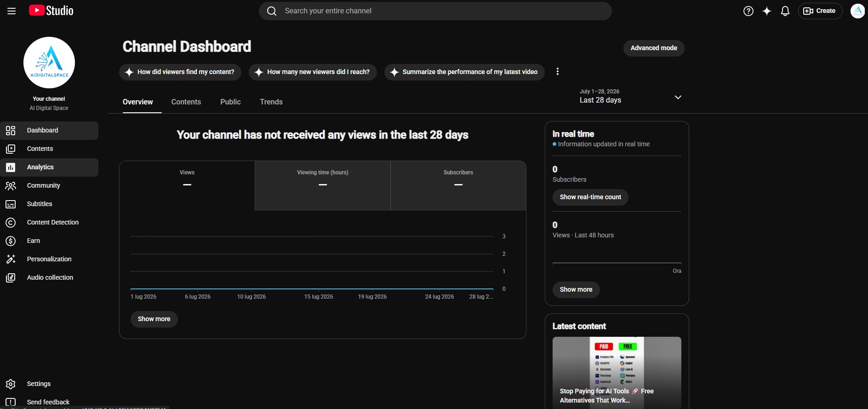Click the Settings gear icon
Screen dimensions: 868x409
(x=11, y=384)
